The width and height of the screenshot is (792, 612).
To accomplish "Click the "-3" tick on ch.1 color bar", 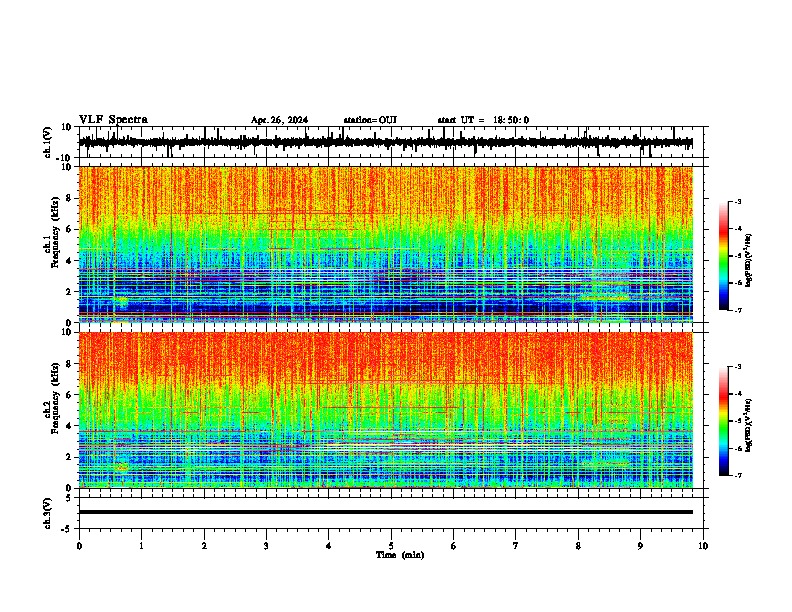I will (x=738, y=202).
